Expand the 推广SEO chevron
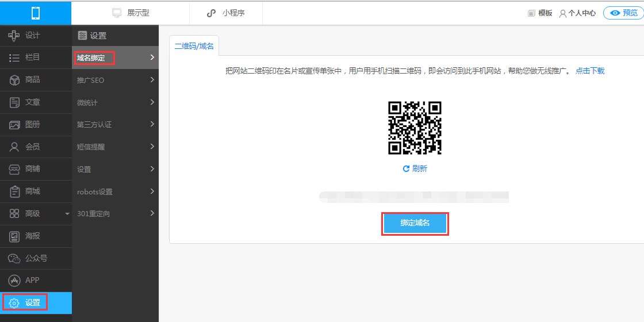Viewport: 644px width, 322px height. click(x=152, y=80)
